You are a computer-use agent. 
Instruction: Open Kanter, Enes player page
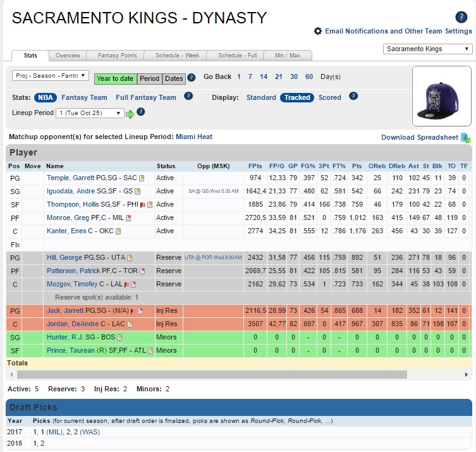[66, 231]
